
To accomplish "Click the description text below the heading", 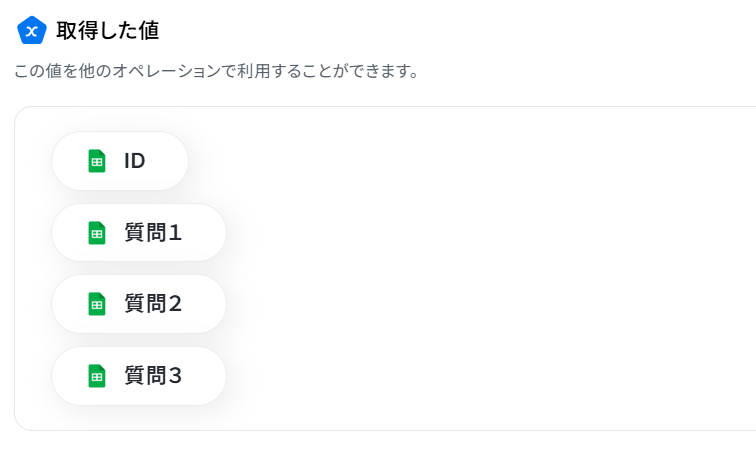I will point(216,71).
